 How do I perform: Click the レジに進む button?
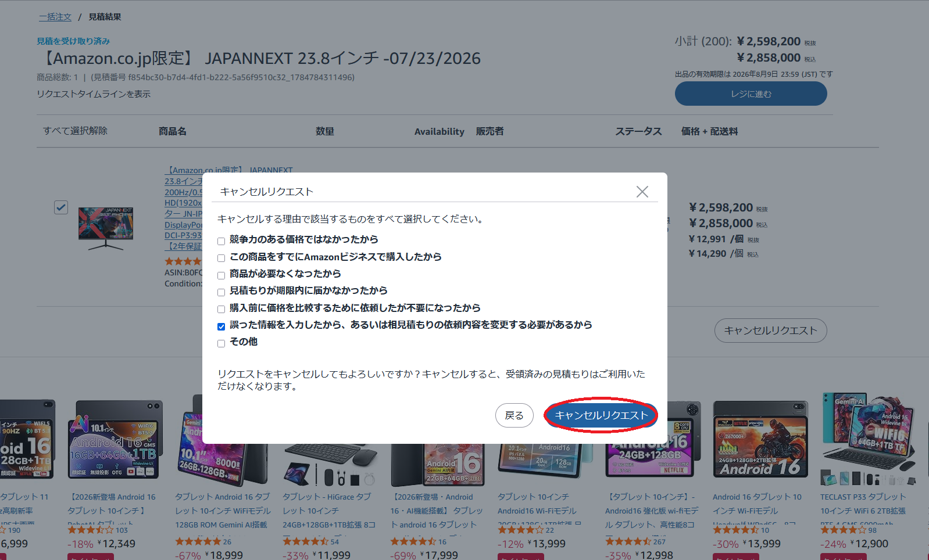pos(751,94)
